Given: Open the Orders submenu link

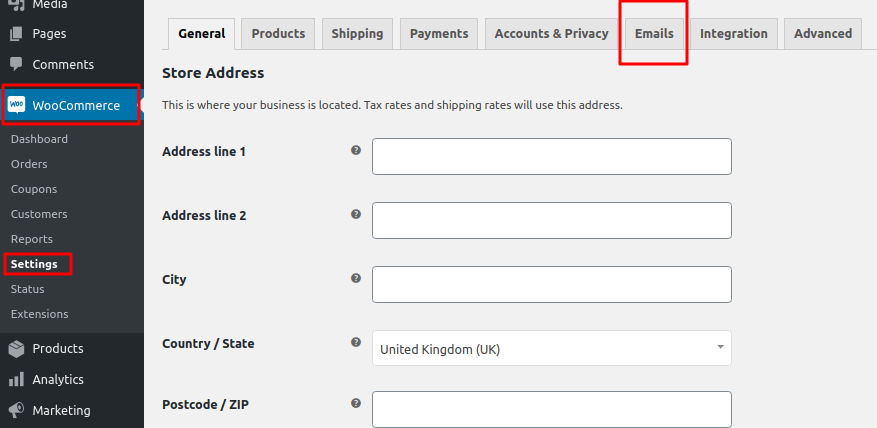Looking at the screenshot, I should click(x=29, y=164).
